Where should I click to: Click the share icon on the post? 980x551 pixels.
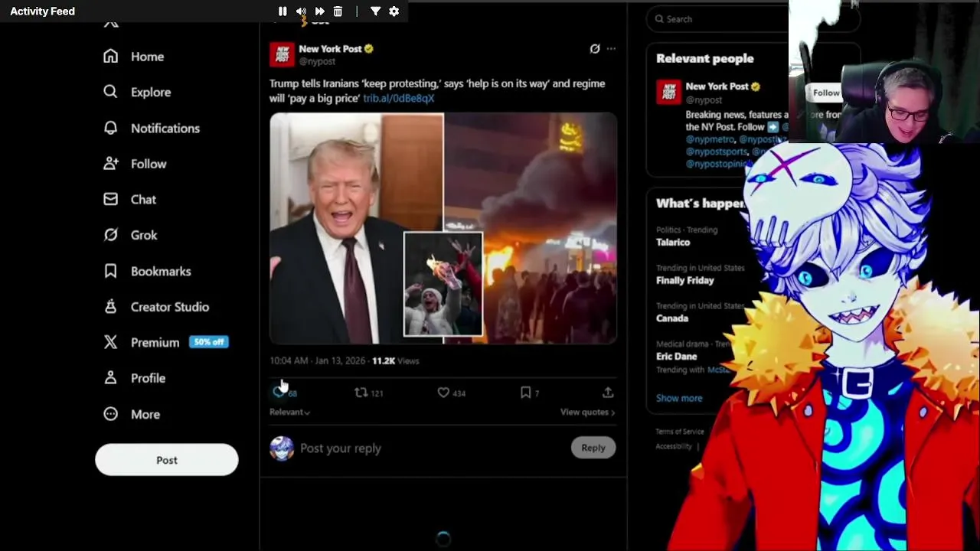point(608,393)
